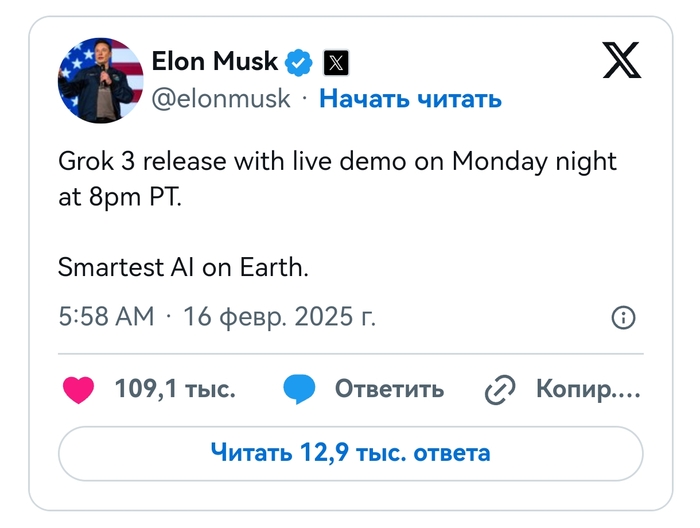This screenshot has height=528, width=700.
Task: Click the pink heart like icon
Action: click(78, 389)
